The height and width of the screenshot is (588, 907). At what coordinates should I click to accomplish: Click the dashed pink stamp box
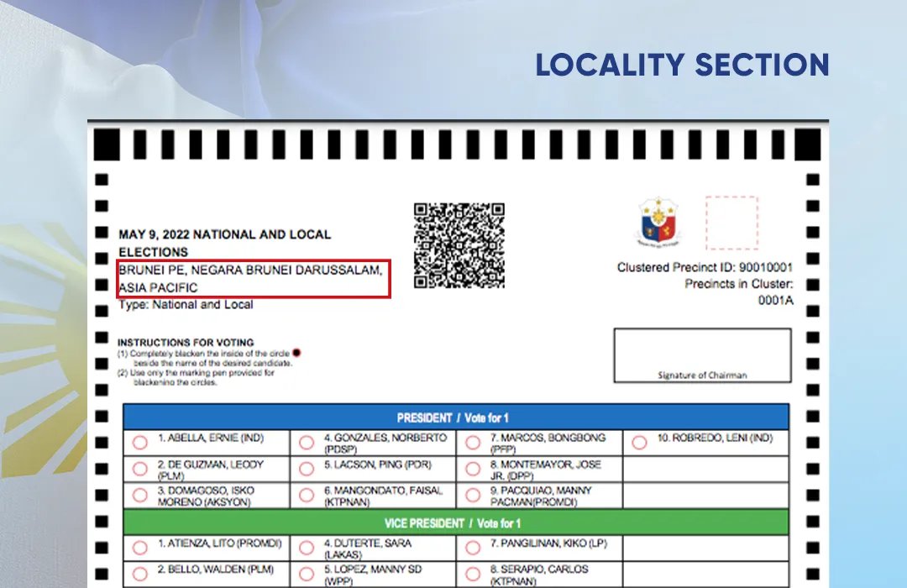pyautogui.click(x=731, y=223)
